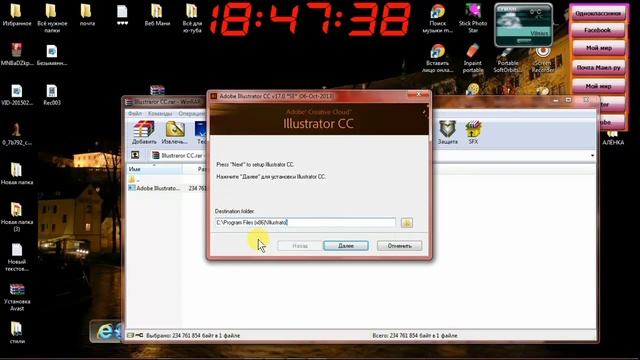The height and width of the screenshot is (360, 640).
Task: Click the Далее button in the installer
Action: tap(346, 246)
